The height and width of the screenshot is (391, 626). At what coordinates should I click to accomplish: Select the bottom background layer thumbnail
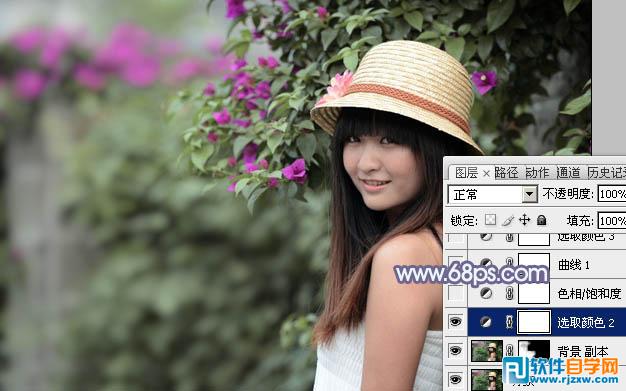[487, 379]
